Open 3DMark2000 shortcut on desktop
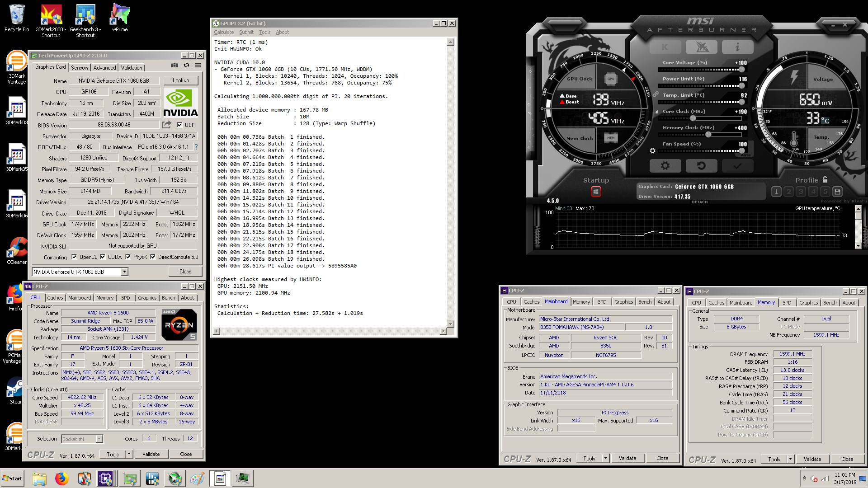Screen dimensions: 868x488 (x=51, y=21)
